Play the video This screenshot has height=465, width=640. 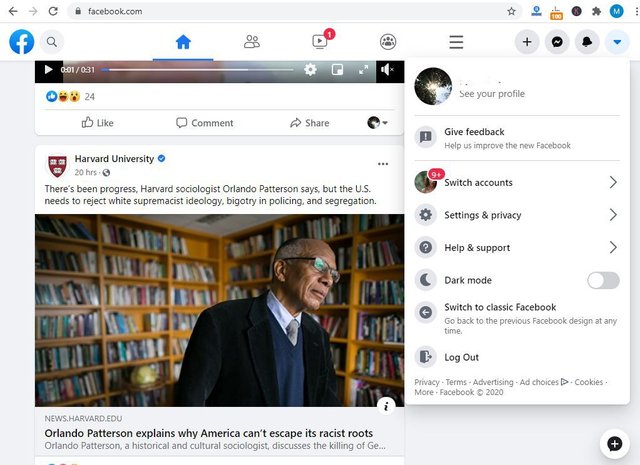tap(48, 69)
